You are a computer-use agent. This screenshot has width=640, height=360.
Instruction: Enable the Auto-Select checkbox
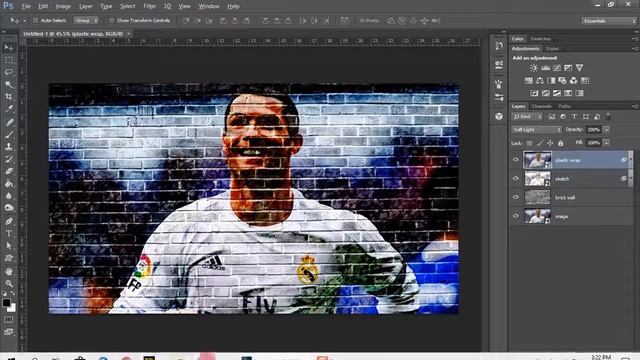36,20
